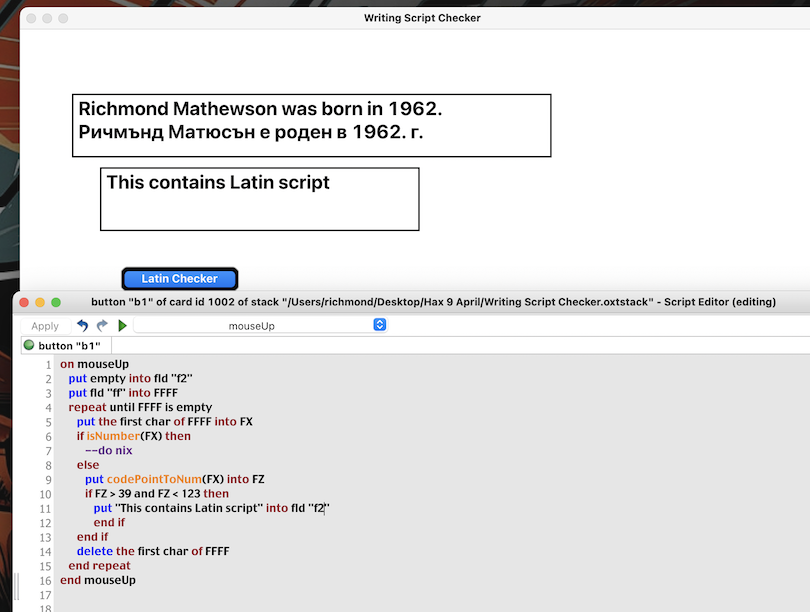Click the green status dot on the button "b1" tab
The width and height of the screenshot is (810, 612).
point(29,345)
